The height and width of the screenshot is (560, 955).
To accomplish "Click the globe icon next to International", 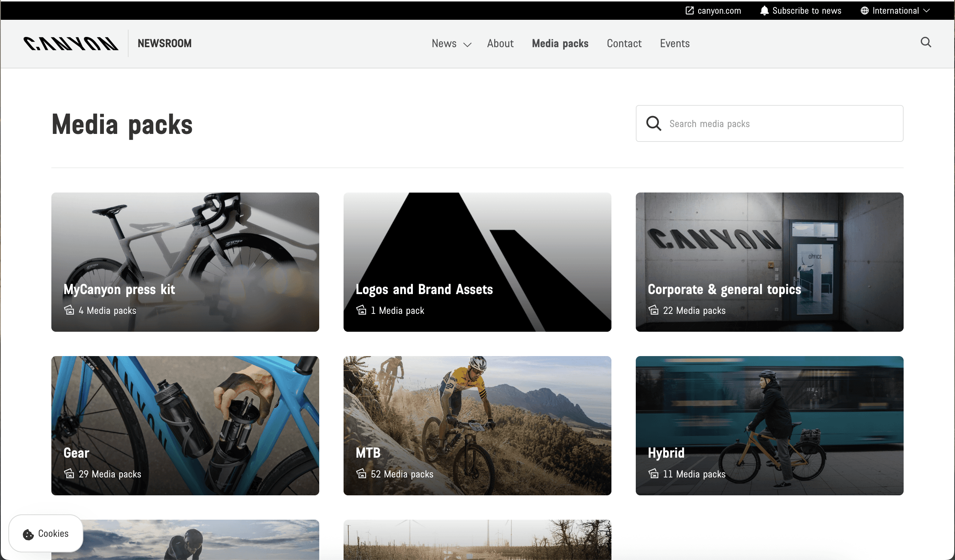I will click(x=864, y=10).
